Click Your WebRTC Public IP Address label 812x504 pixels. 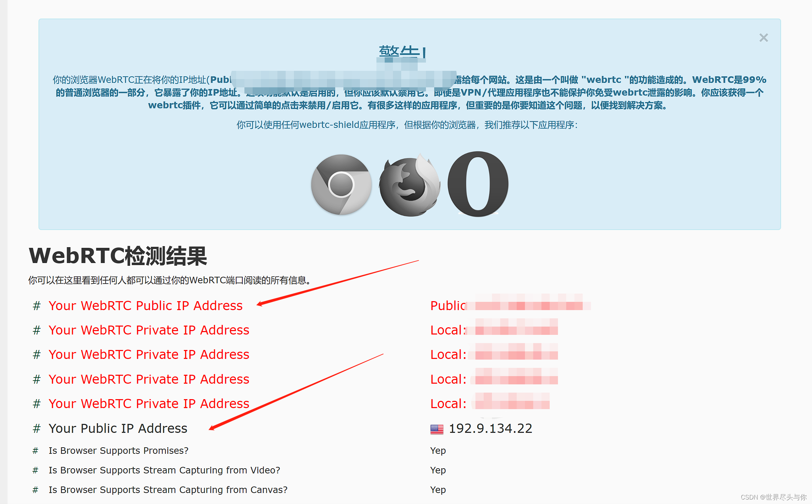[x=145, y=306]
